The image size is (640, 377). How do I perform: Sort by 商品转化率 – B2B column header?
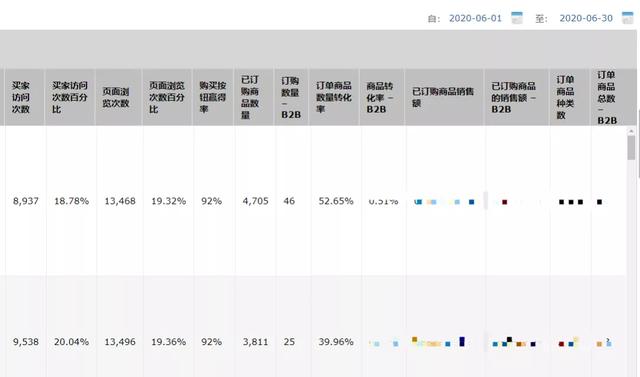pyautogui.click(x=380, y=97)
